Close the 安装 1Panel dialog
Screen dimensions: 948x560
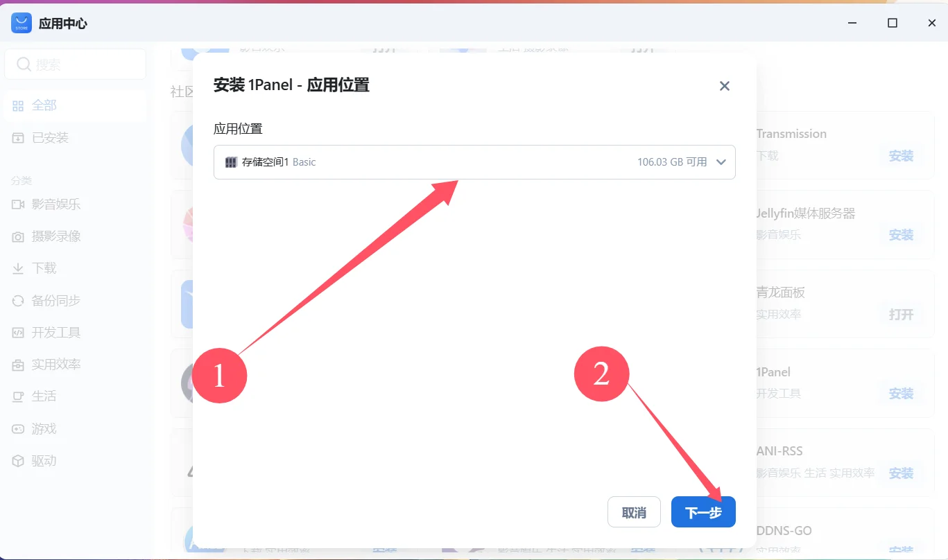click(725, 86)
